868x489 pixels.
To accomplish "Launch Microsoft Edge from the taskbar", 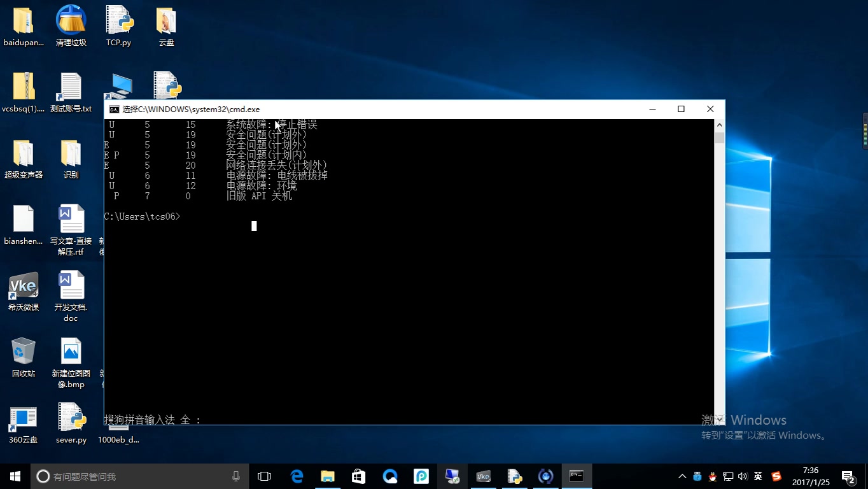I will 297,476.
